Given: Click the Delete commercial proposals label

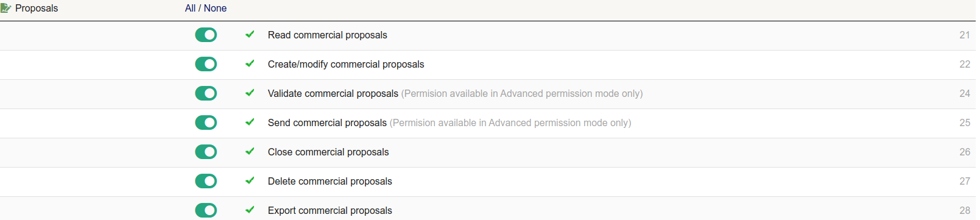Looking at the screenshot, I should (x=330, y=181).
